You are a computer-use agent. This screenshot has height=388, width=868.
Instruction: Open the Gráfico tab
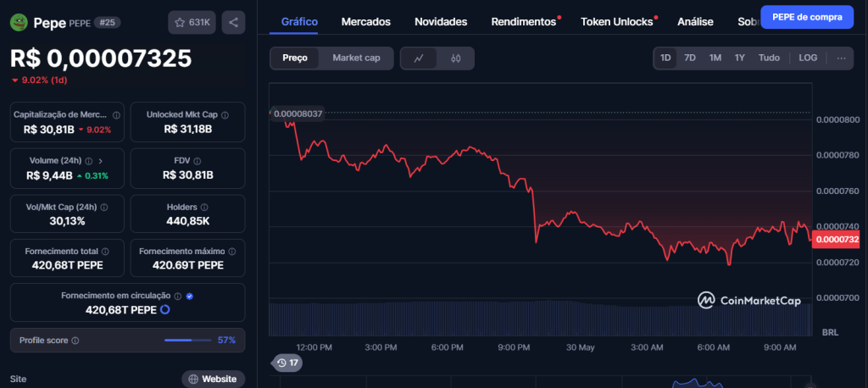pos(299,22)
